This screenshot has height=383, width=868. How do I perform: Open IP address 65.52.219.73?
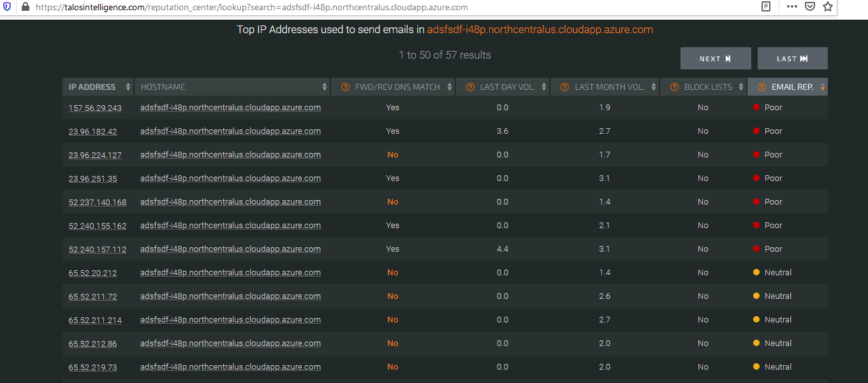pyautogui.click(x=92, y=368)
